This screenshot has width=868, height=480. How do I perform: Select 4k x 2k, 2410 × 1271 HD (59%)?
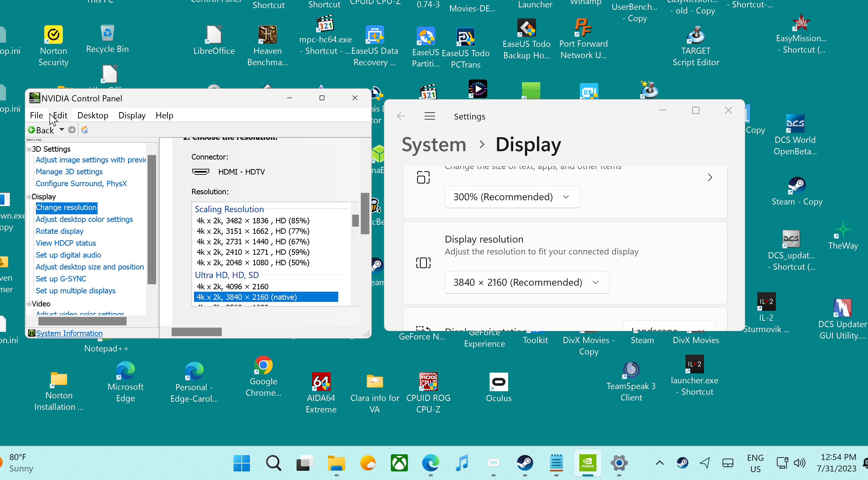click(253, 252)
